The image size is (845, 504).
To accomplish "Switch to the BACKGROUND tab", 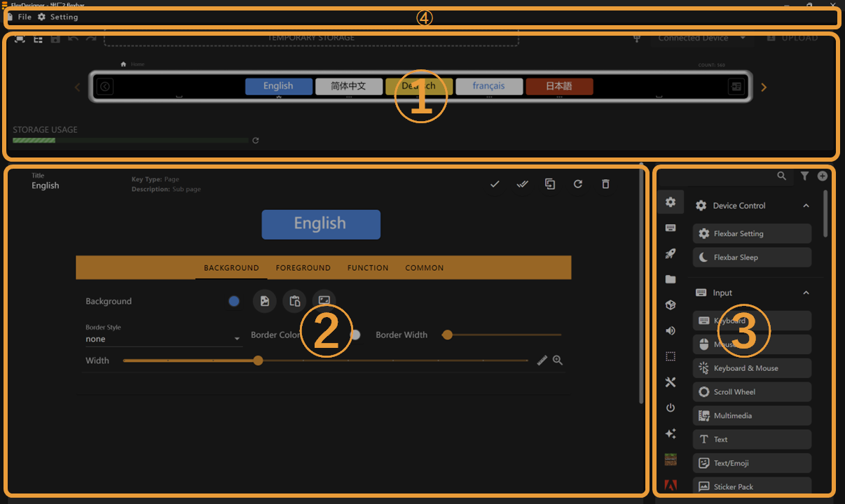I will point(231,268).
